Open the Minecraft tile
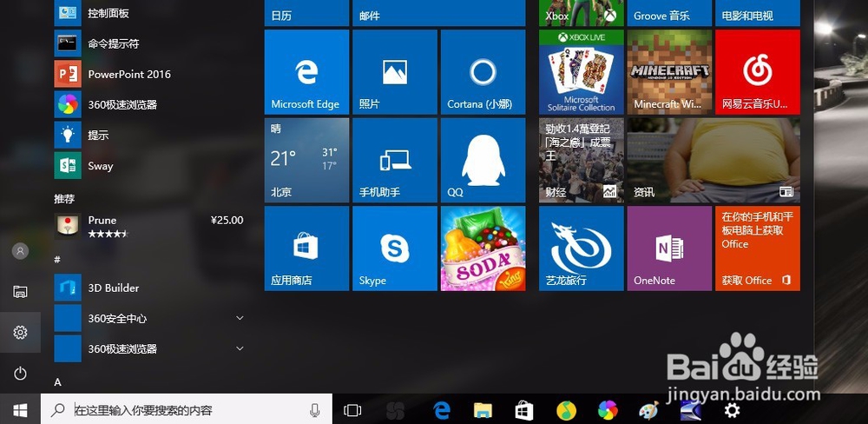 point(669,72)
